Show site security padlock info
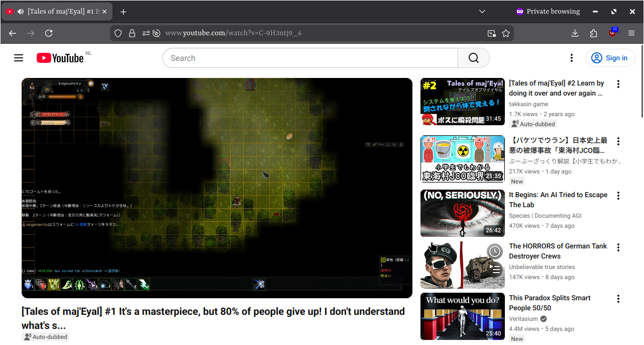Screen dimensions: 644x345 coord(132,33)
